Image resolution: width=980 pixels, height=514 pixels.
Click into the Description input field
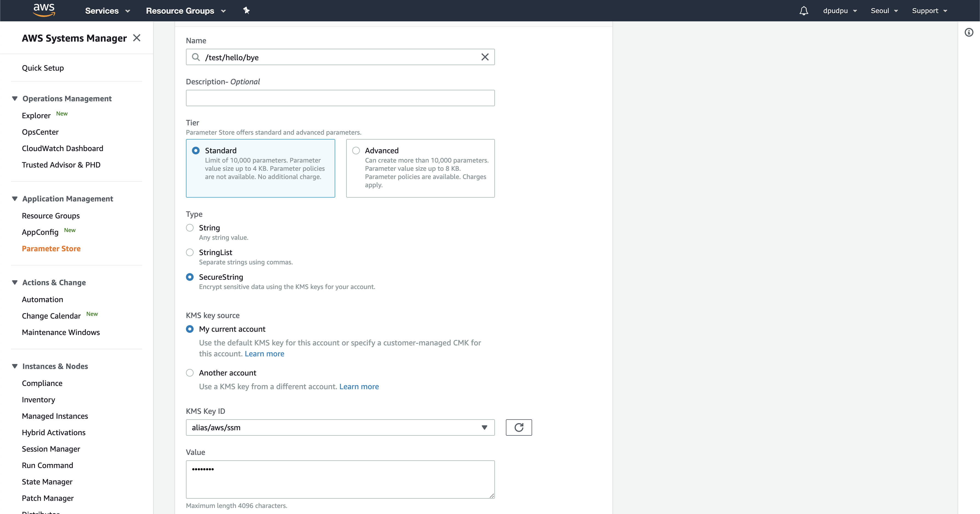[340, 98]
